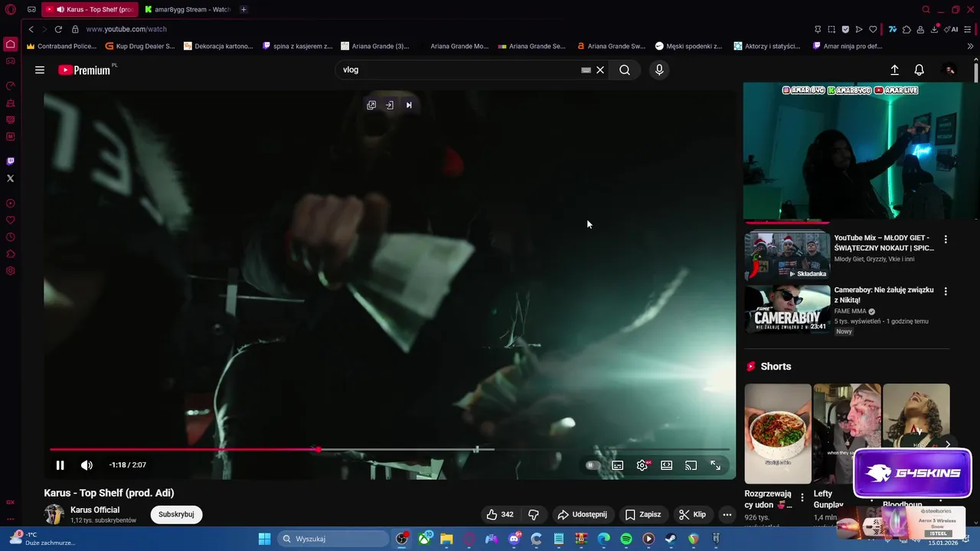Submit search with magnifier button
The image size is (980, 551).
tap(625, 70)
